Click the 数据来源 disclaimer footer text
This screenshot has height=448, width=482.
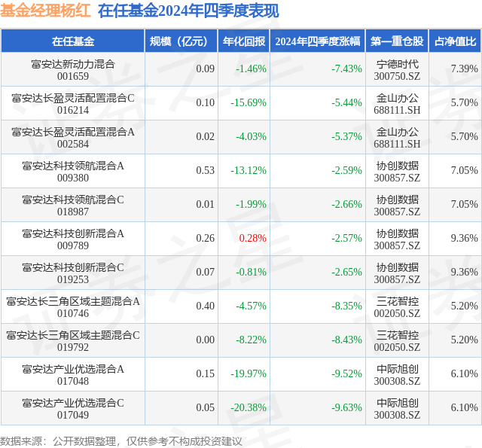pyautogui.click(x=120, y=441)
